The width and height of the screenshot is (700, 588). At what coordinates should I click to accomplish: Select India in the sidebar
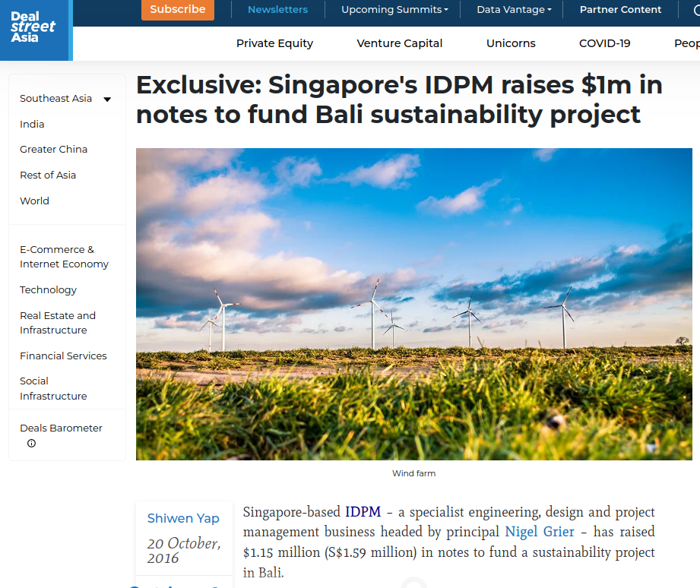tap(32, 124)
